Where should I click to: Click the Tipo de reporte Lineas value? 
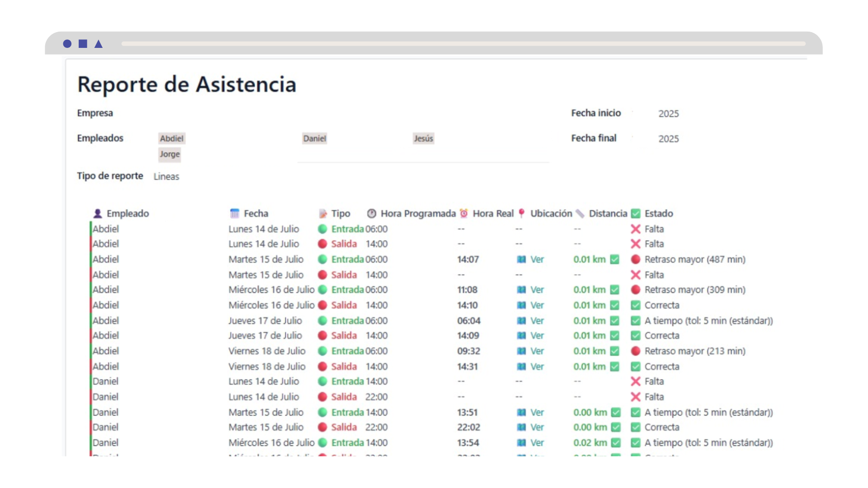[166, 177]
